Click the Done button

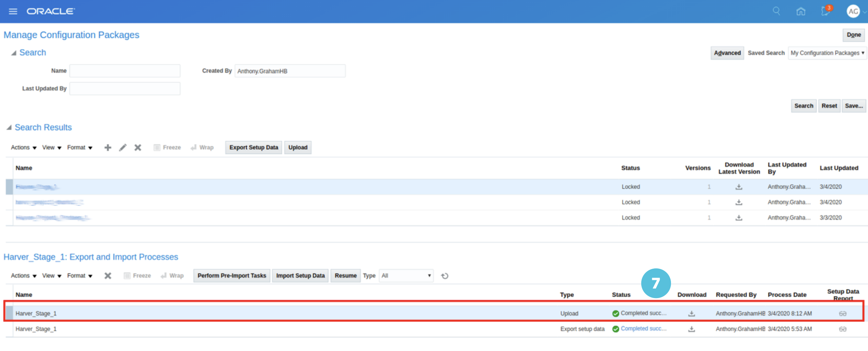tap(854, 35)
